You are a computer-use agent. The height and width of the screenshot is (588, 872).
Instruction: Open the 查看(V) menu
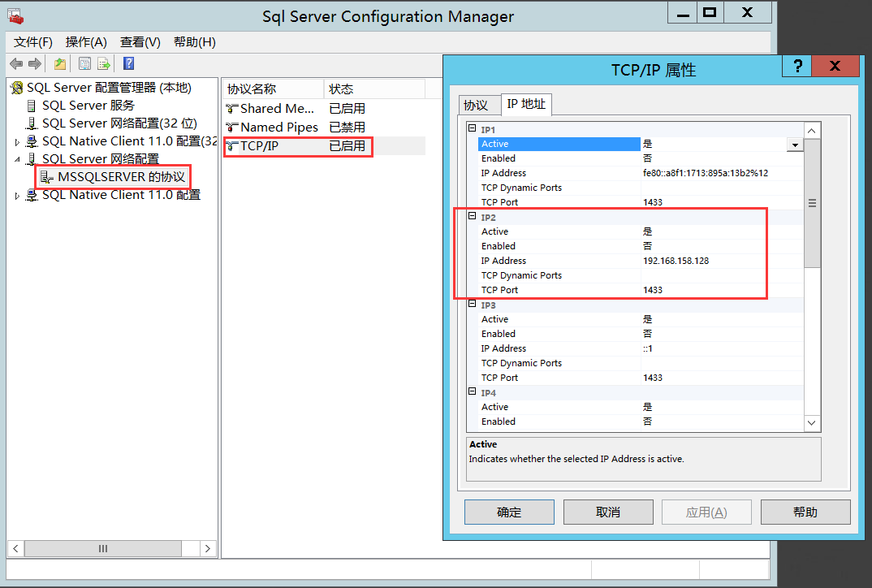coord(140,42)
